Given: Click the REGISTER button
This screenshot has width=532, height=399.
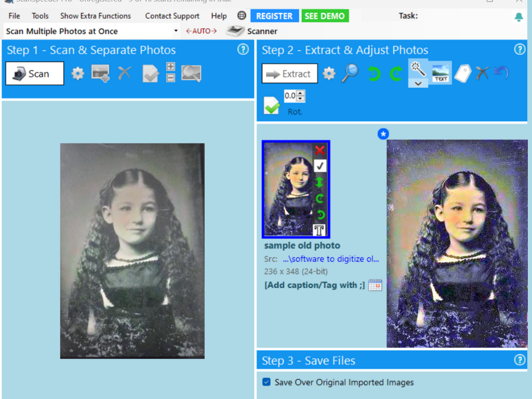Looking at the screenshot, I should pyautogui.click(x=274, y=16).
